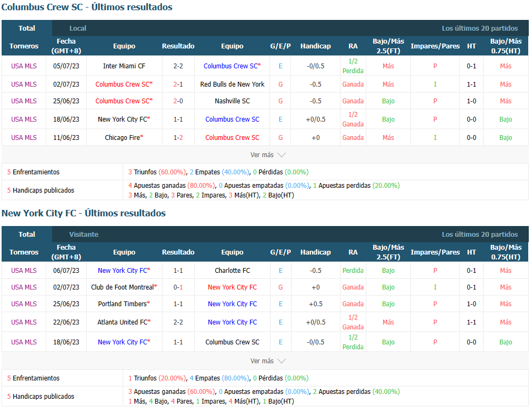Viewport: 532px width, 409px height.
Task: Click '4 Empates (80.00%)' in New York City summary
Action: tap(219, 378)
